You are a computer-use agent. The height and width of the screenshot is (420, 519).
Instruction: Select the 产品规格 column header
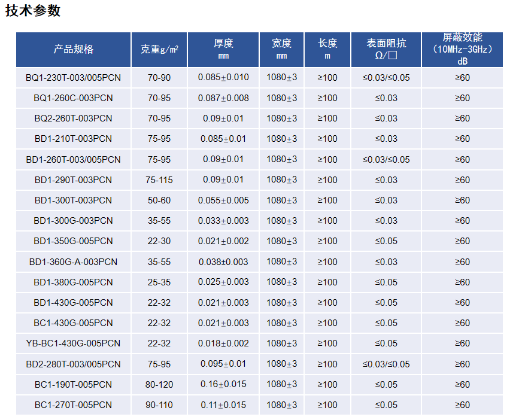point(73,50)
